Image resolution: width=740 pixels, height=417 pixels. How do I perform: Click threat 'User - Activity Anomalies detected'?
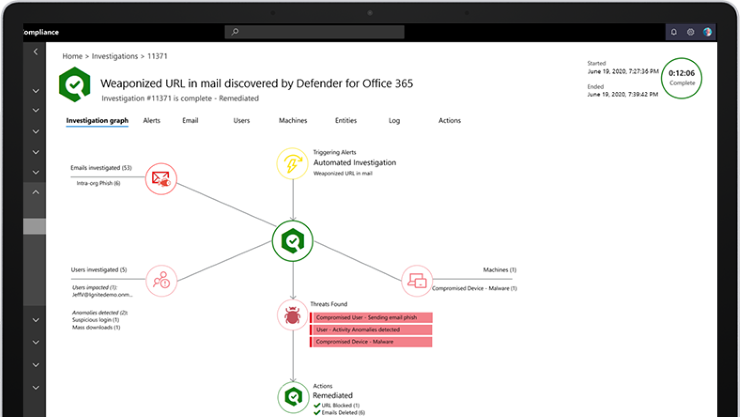[371, 330]
